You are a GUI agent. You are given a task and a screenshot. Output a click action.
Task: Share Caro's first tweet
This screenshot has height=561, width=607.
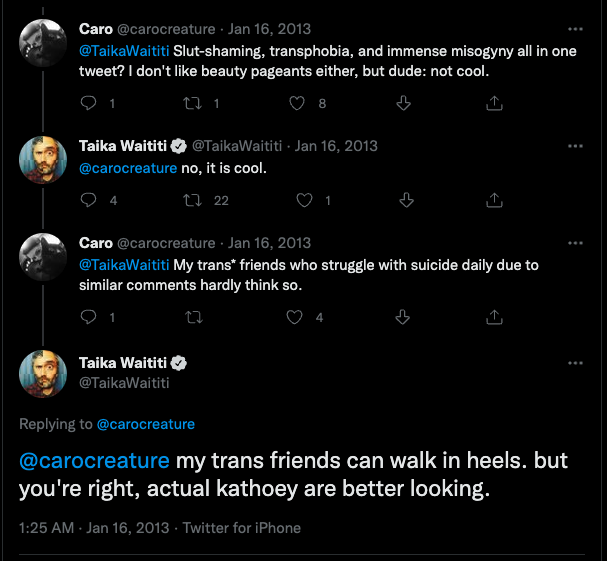(x=494, y=103)
